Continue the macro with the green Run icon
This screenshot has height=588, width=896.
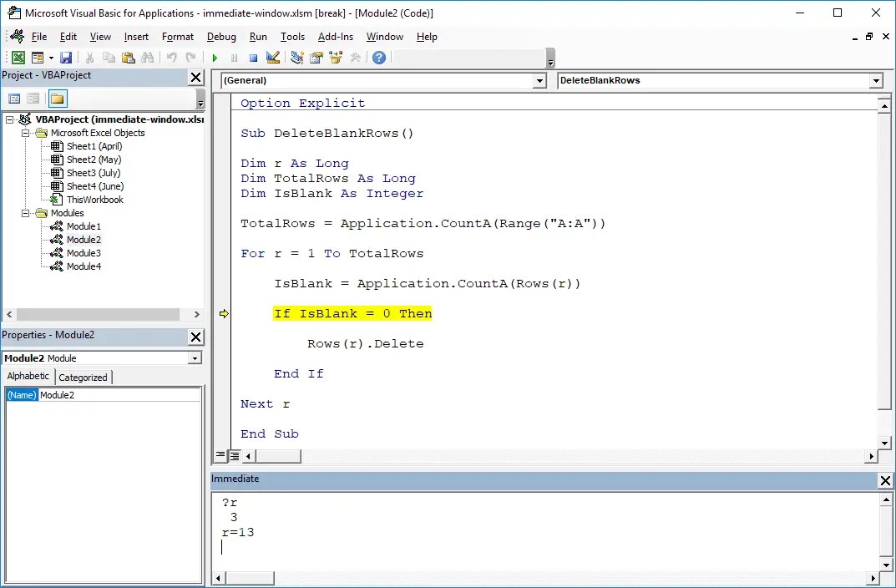[215, 57]
